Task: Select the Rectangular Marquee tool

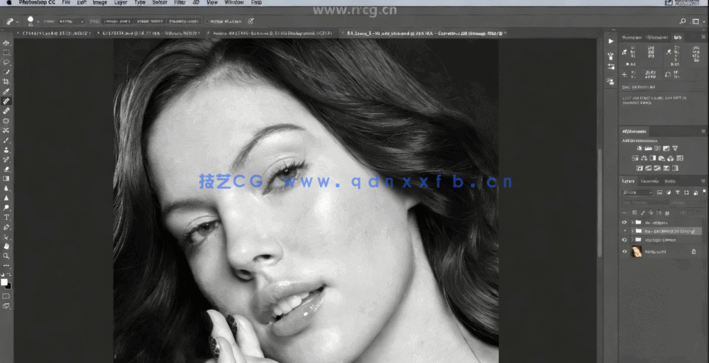Action: point(6,53)
